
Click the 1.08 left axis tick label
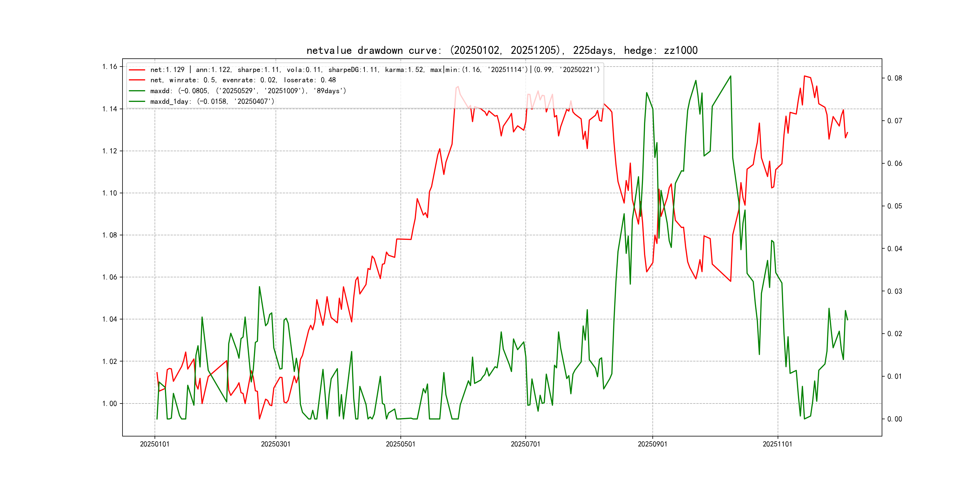click(x=109, y=235)
